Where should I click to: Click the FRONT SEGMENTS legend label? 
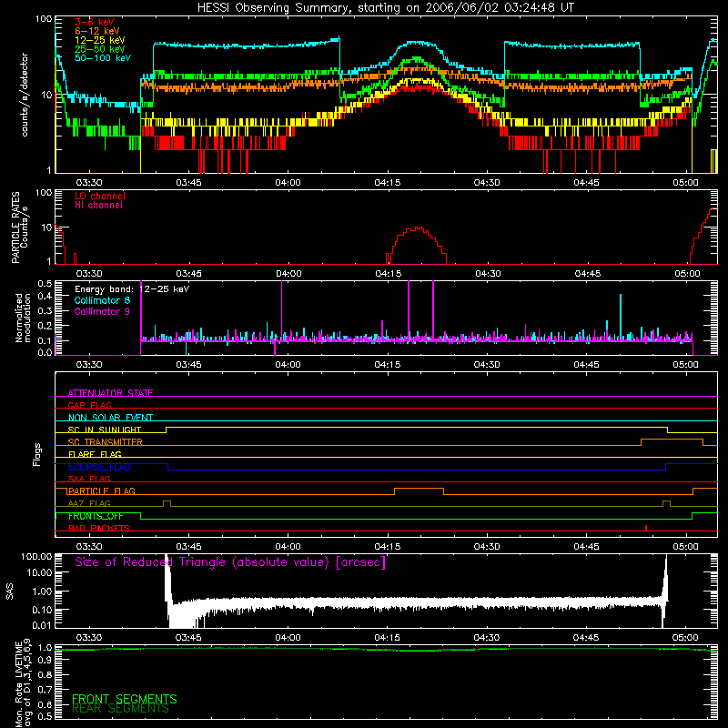tap(125, 699)
